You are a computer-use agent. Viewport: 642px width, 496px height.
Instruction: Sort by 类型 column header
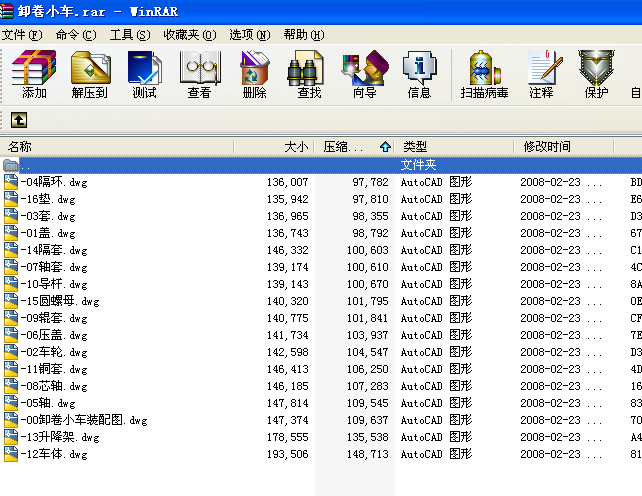[454, 146]
